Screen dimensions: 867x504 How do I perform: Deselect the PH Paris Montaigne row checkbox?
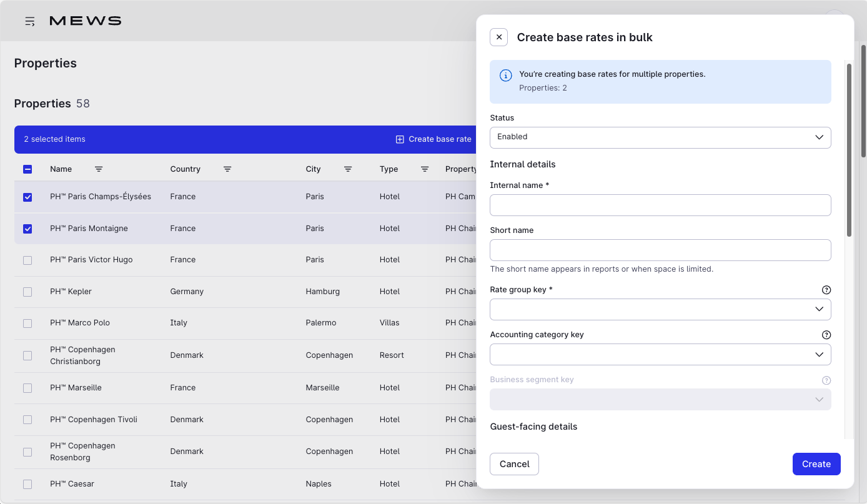tap(27, 229)
